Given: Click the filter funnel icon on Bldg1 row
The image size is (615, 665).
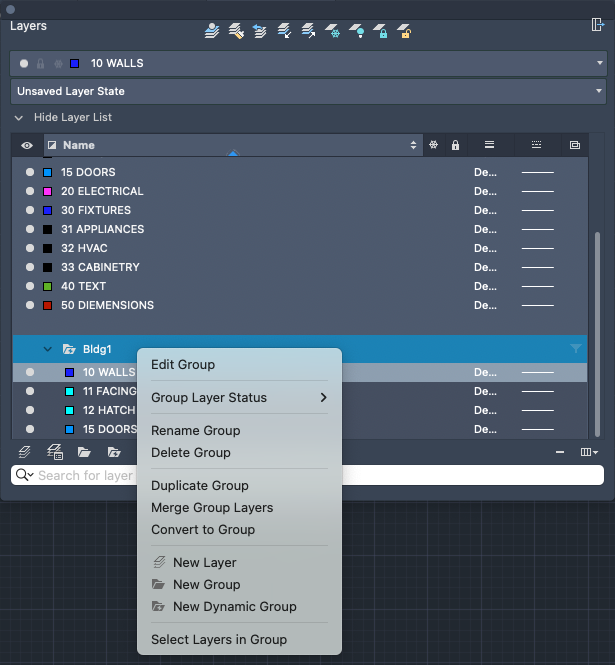Looking at the screenshot, I should (576, 349).
